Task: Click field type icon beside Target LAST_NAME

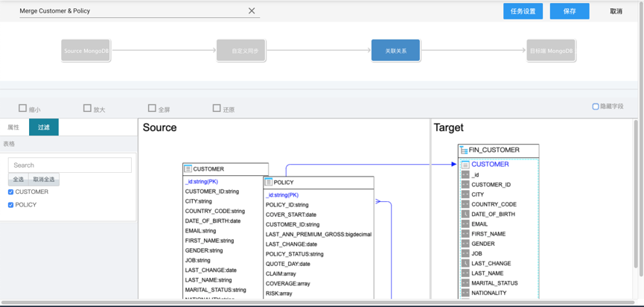Action: point(465,273)
